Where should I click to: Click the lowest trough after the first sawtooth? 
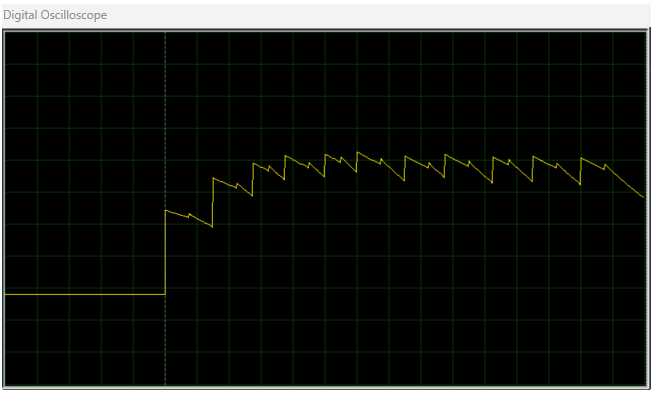pyautogui.click(x=212, y=227)
